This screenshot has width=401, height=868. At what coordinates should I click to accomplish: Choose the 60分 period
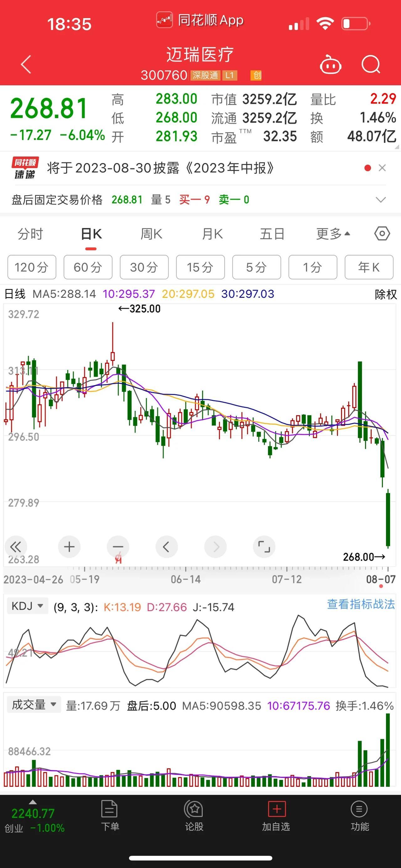[88, 267]
